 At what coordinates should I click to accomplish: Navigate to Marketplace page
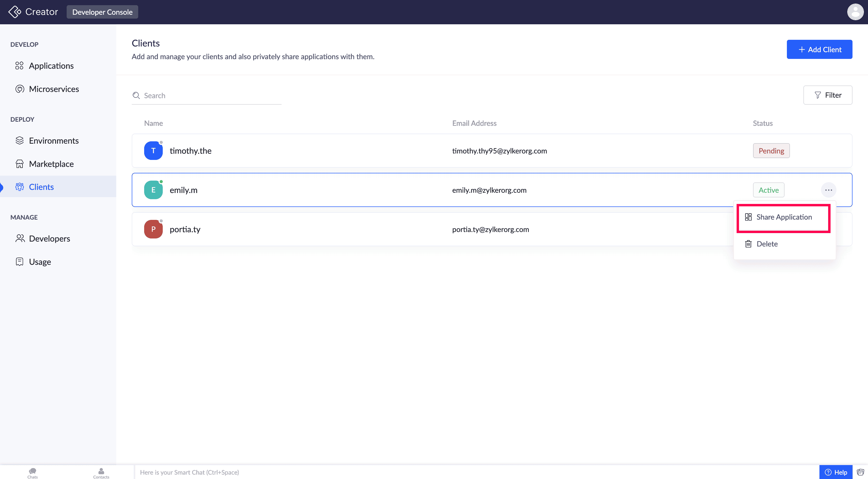[x=51, y=164]
